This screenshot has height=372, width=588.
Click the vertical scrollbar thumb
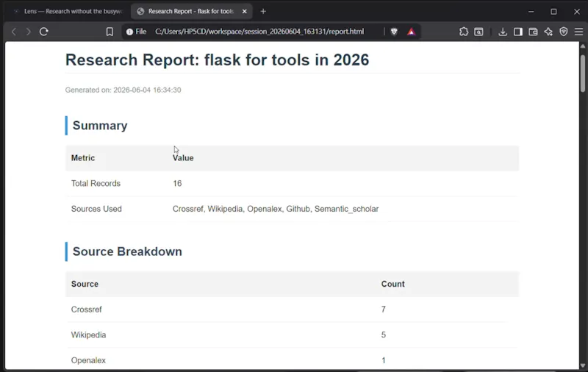pyautogui.click(x=583, y=73)
